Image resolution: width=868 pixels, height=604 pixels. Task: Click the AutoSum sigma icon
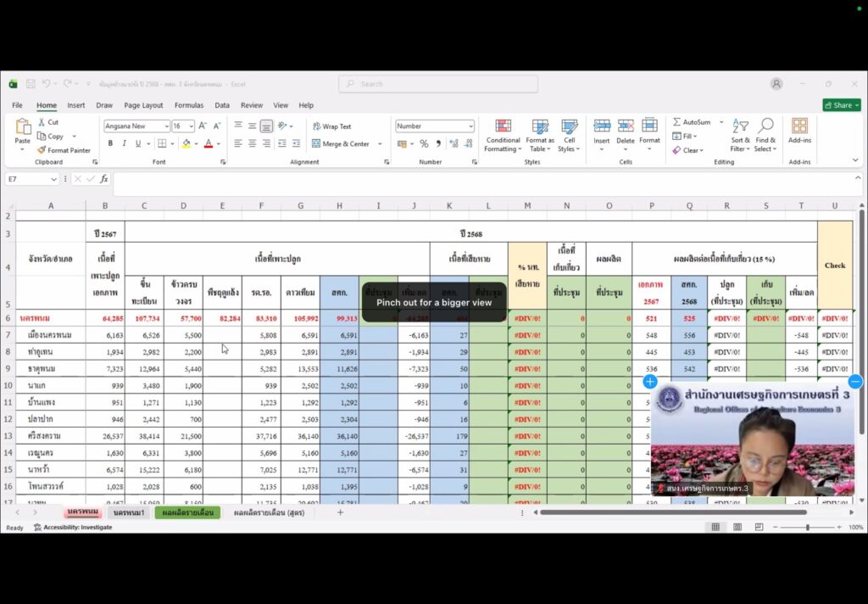pyautogui.click(x=676, y=122)
